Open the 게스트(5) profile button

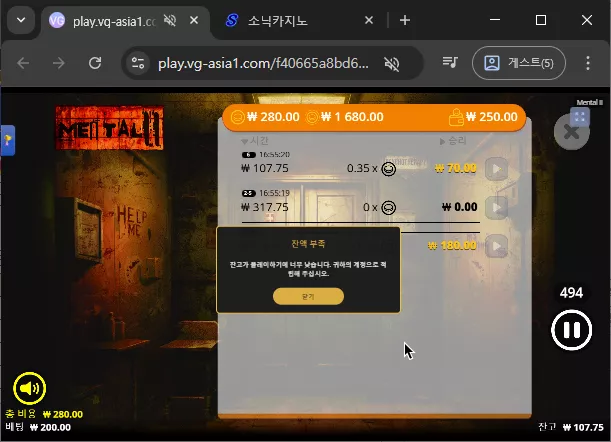(x=519, y=63)
